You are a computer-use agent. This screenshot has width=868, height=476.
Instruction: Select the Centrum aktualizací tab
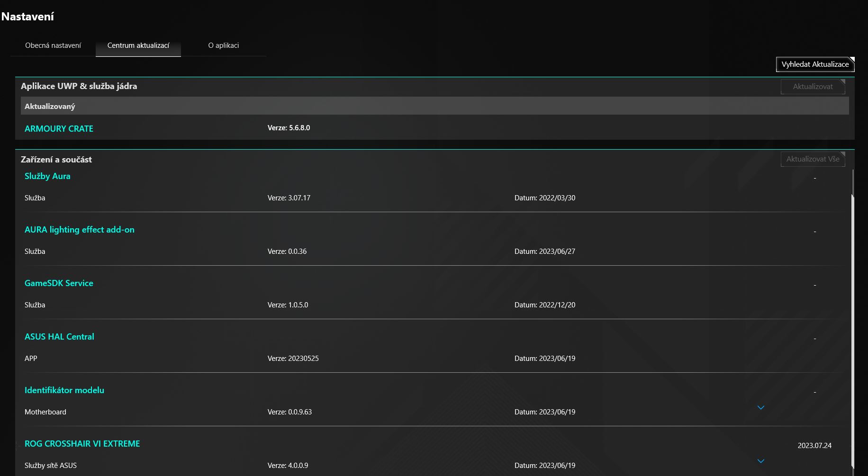[138, 45]
